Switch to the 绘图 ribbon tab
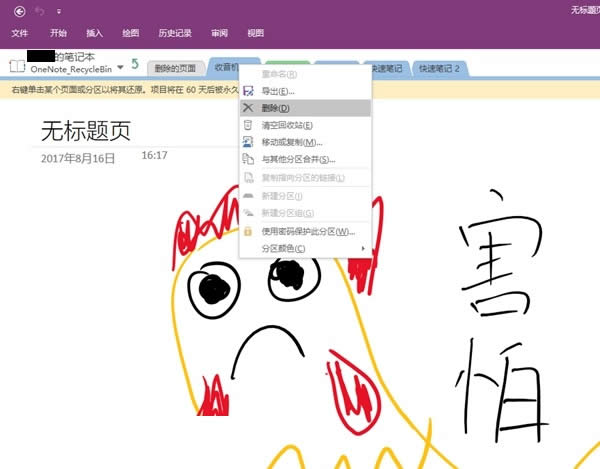600x469 pixels. (130, 33)
